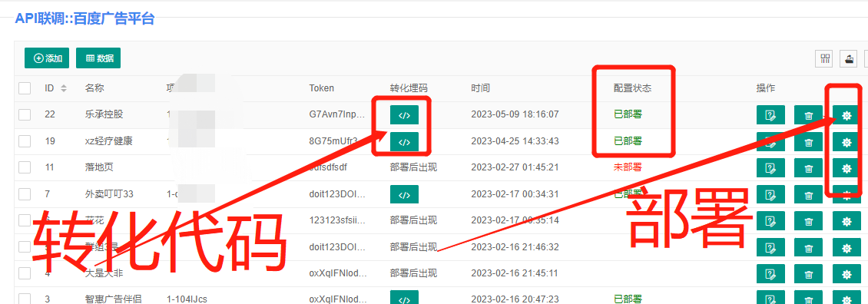Image resolution: width=868 pixels, height=304 pixels.
Task: Click the 转化埋码 column header
Action: click(x=409, y=88)
